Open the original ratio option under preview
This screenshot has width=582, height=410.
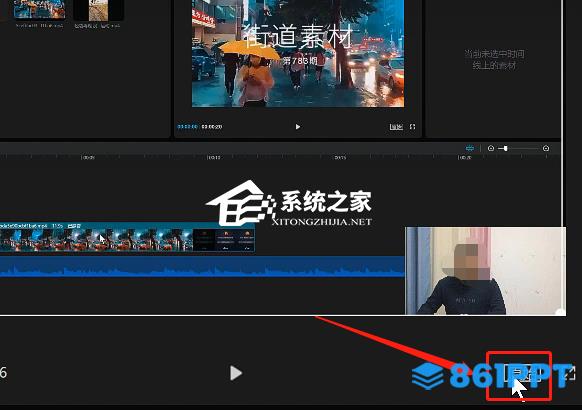click(x=396, y=127)
